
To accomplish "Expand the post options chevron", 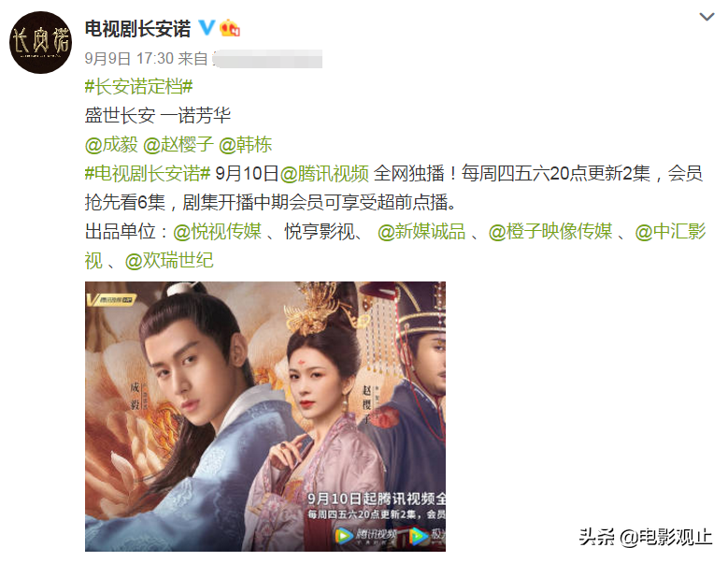I will (x=707, y=17).
